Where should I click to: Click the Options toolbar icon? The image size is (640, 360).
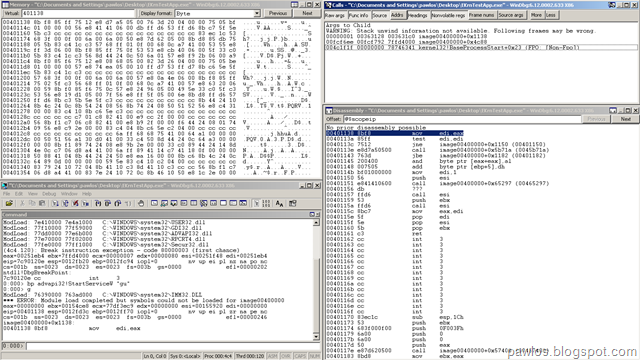pyautogui.click(x=293, y=203)
